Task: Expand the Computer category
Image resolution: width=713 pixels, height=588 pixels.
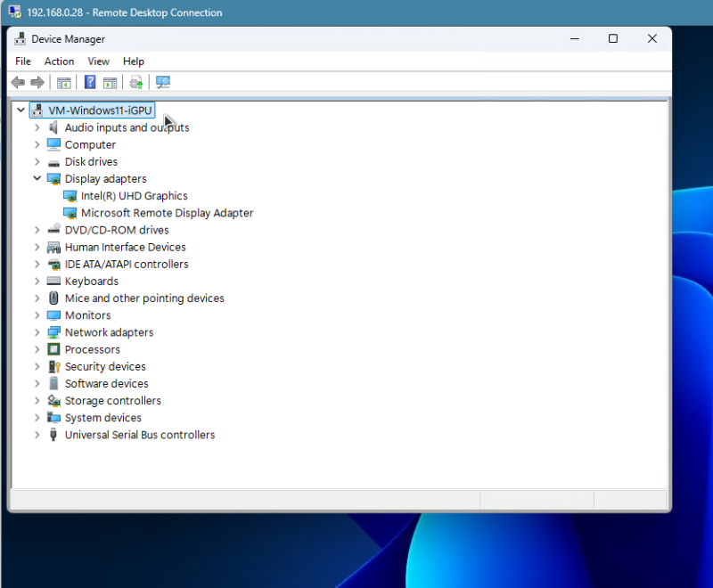Action: click(x=37, y=145)
